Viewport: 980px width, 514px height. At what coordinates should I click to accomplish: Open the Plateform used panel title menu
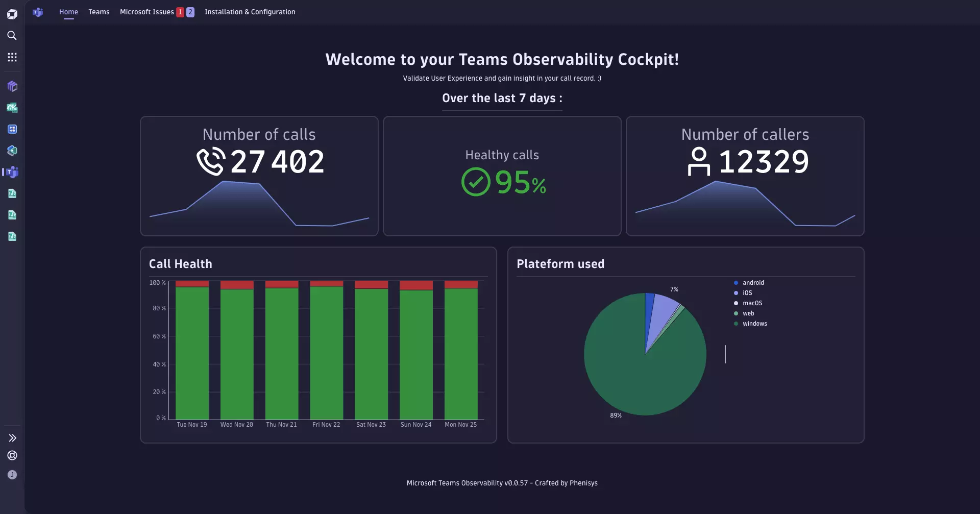(560, 264)
